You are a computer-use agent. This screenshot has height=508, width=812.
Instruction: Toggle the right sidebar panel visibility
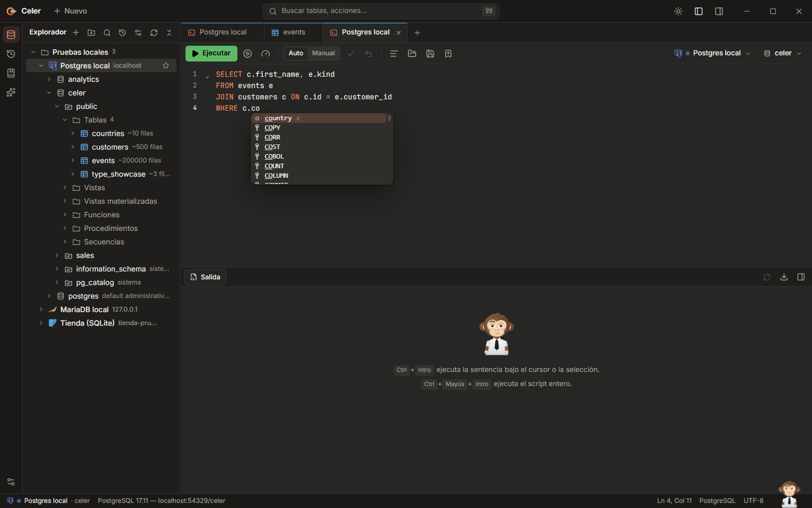click(x=719, y=11)
